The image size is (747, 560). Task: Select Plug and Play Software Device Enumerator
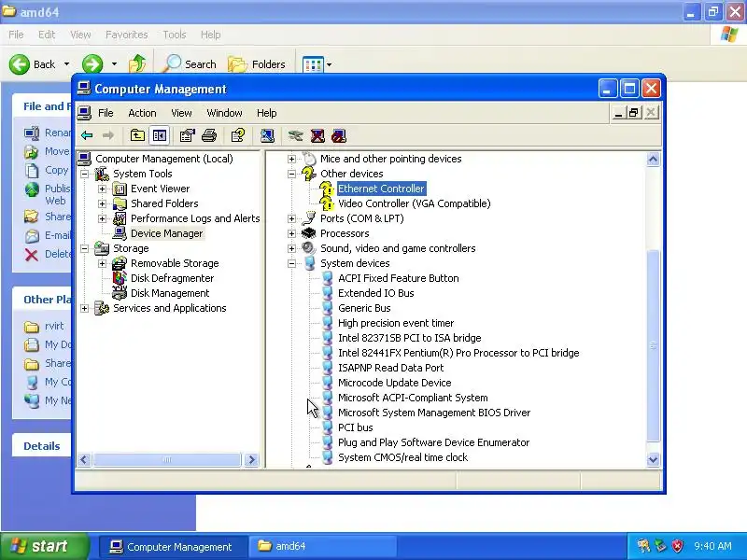point(433,442)
